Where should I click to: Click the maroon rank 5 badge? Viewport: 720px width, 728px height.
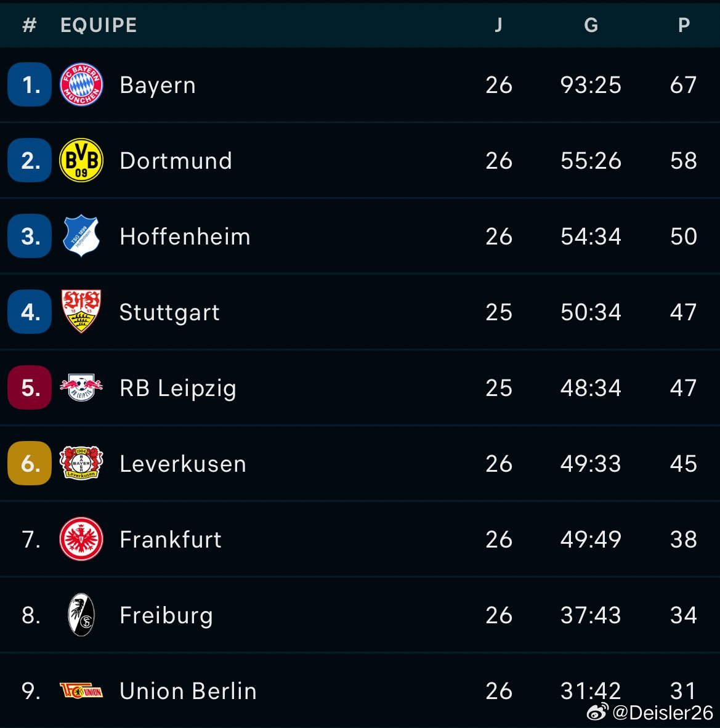point(30,387)
